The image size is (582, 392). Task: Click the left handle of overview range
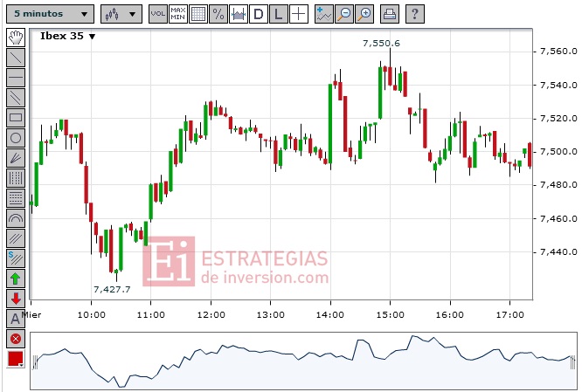(x=35, y=362)
